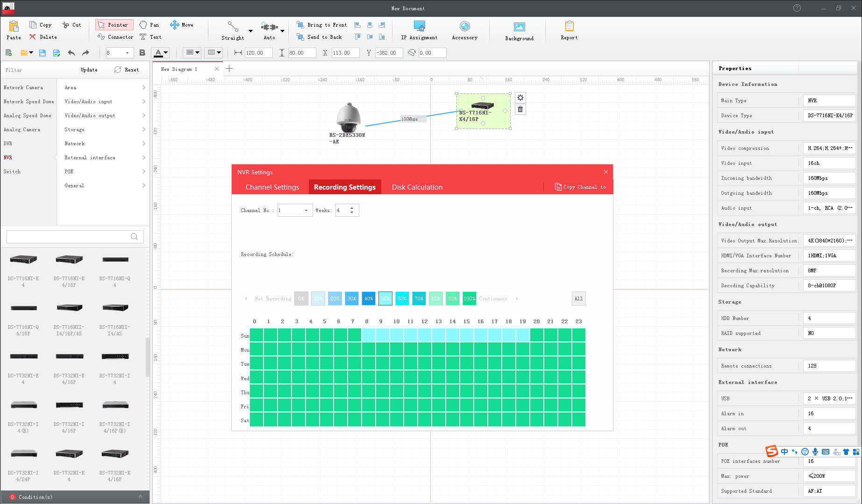The image size is (862, 504).
Task: Select the Pointer tool
Action: [x=114, y=25]
